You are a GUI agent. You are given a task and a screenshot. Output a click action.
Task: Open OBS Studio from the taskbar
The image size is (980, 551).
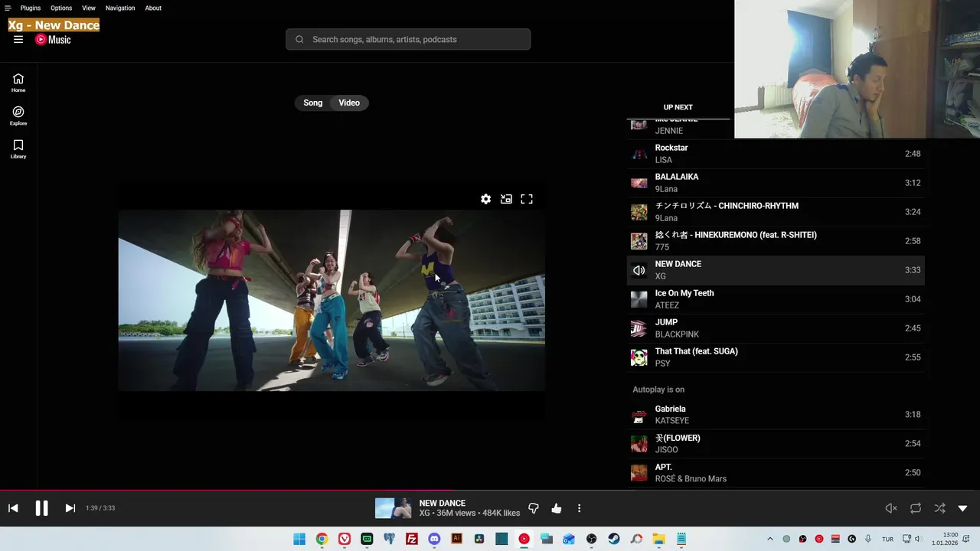click(591, 539)
